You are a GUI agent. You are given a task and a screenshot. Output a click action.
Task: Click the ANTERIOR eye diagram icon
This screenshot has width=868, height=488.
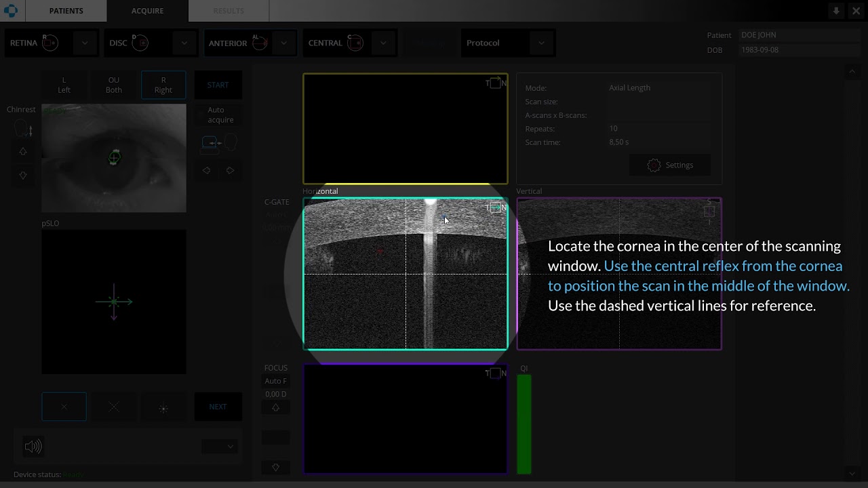[x=260, y=43]
